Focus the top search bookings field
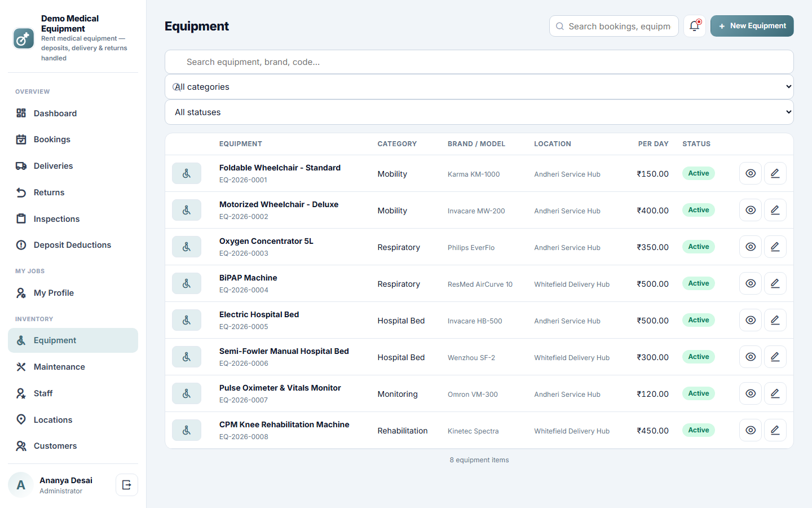Image resolution: width=812 pixels, height=508 pixels. 614,26
